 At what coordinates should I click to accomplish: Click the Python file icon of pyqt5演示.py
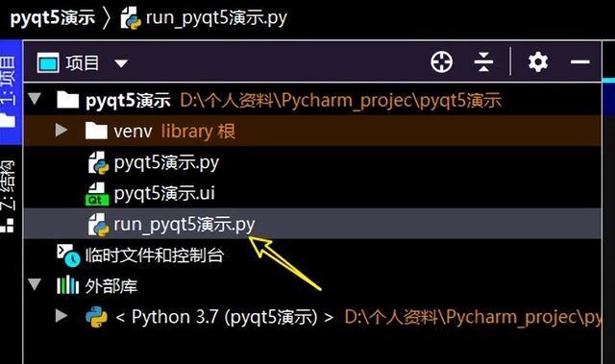coord(98,162)
